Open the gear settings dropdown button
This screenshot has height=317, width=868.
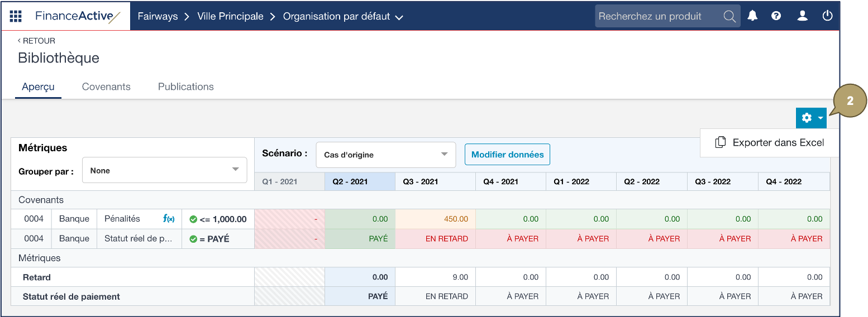pyautogui.click(x=812, y=118)
